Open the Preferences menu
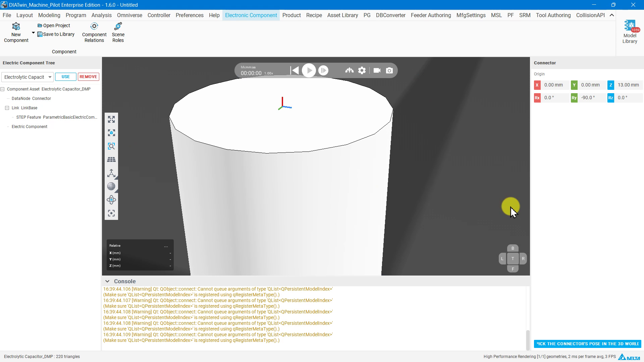 [x=190, y=15]
